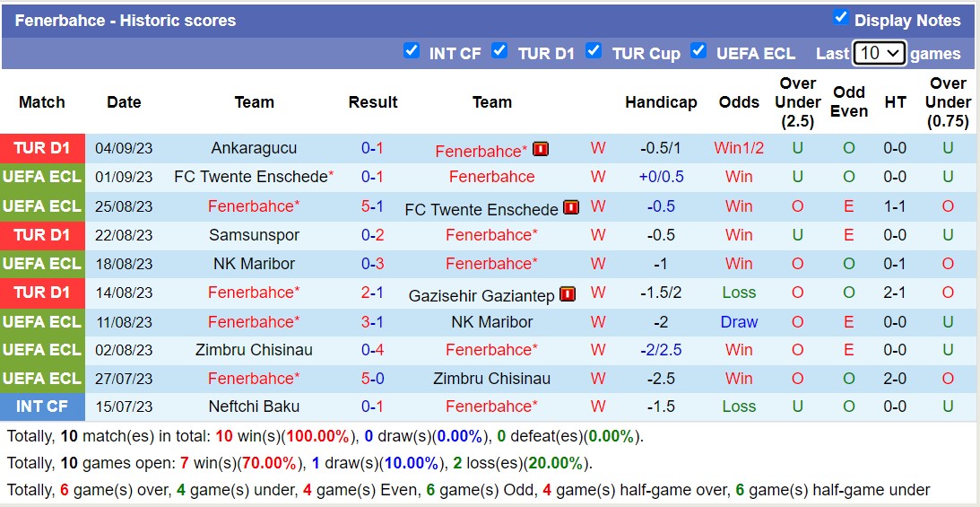Click the Neftchi Baku team name

click(254, 406)
